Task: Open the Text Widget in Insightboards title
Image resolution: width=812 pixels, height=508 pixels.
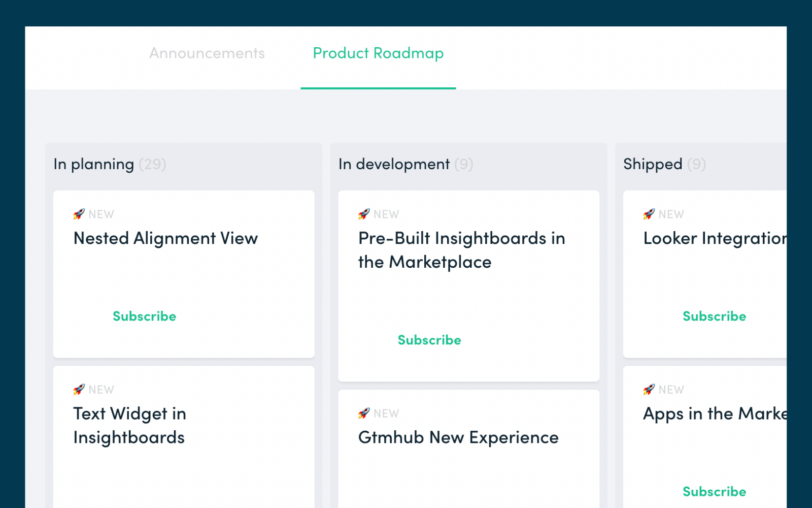Action: click(130, 426)
